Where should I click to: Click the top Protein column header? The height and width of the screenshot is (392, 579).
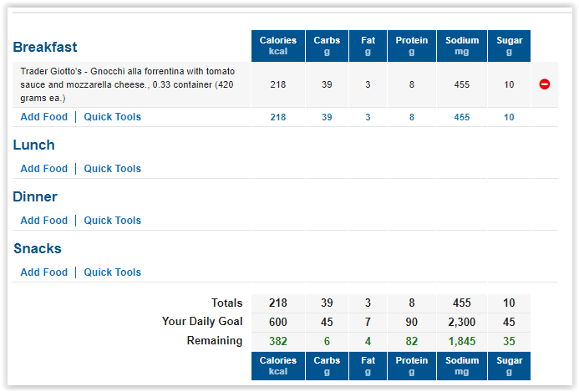click(x=412, y=46)
